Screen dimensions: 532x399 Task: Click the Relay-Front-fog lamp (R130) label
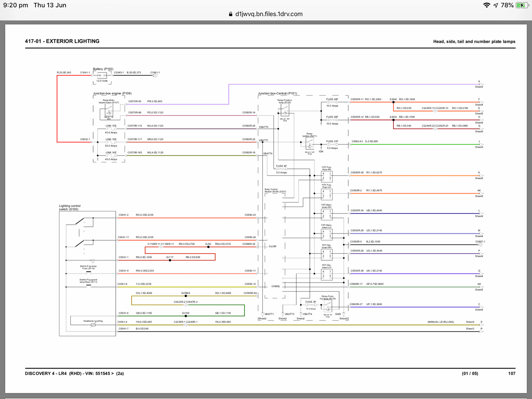tap(328, 297)
